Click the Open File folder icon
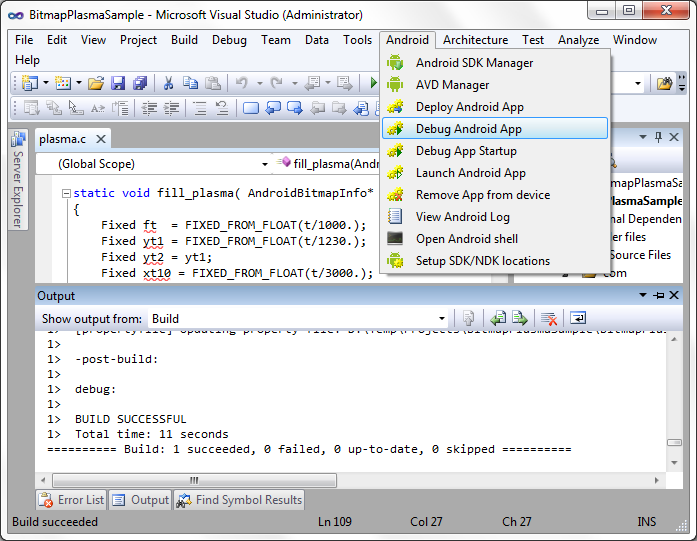The image size is (697, 541). pyautogui.click(x=96, y=83)
